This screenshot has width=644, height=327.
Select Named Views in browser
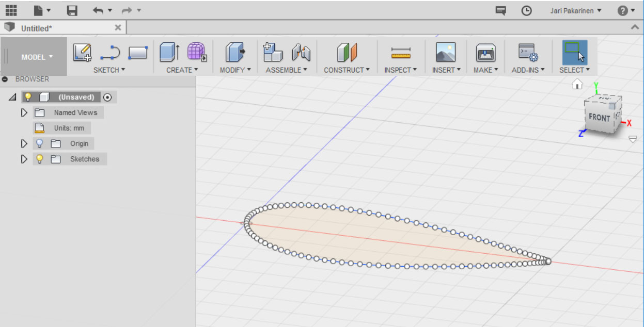pos(75,112)
